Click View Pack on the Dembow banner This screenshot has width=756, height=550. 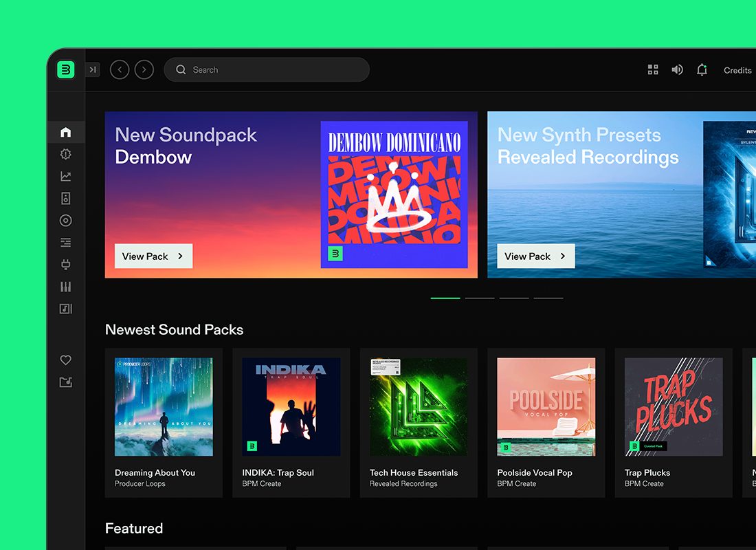coord(153,256)
